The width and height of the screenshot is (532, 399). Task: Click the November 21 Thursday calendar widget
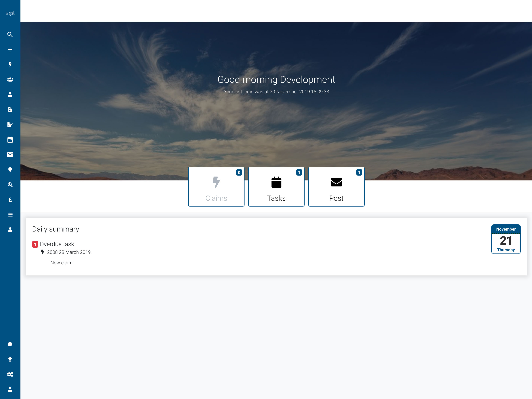pos(506,239)
